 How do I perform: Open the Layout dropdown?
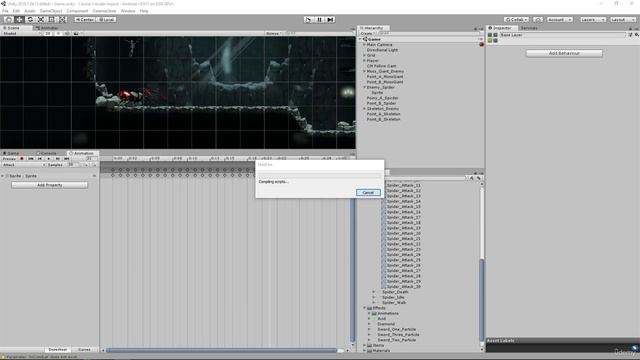(x=623, y=19)
